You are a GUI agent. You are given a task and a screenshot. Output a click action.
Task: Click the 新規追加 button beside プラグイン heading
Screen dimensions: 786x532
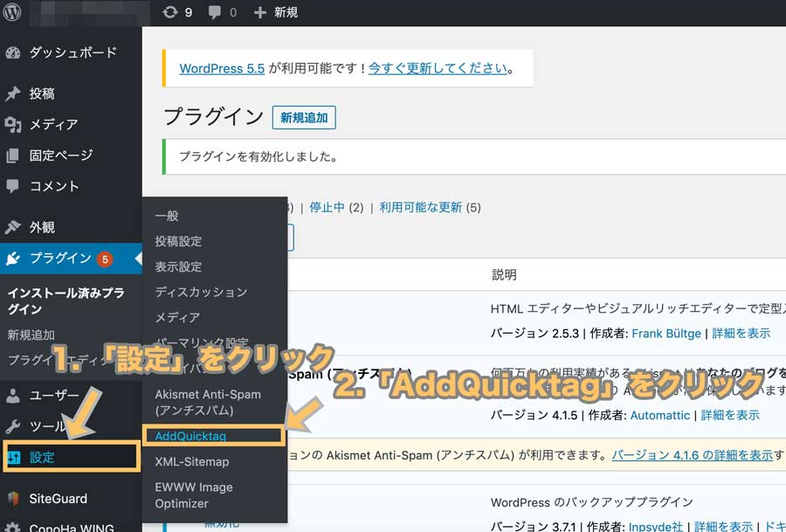pos(304,117)
